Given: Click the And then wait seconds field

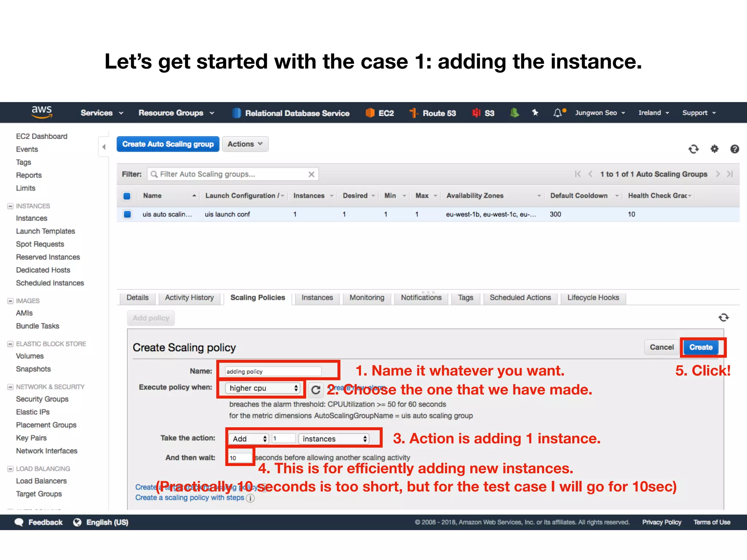Looking at the screenshot, I should coord(240,458).
